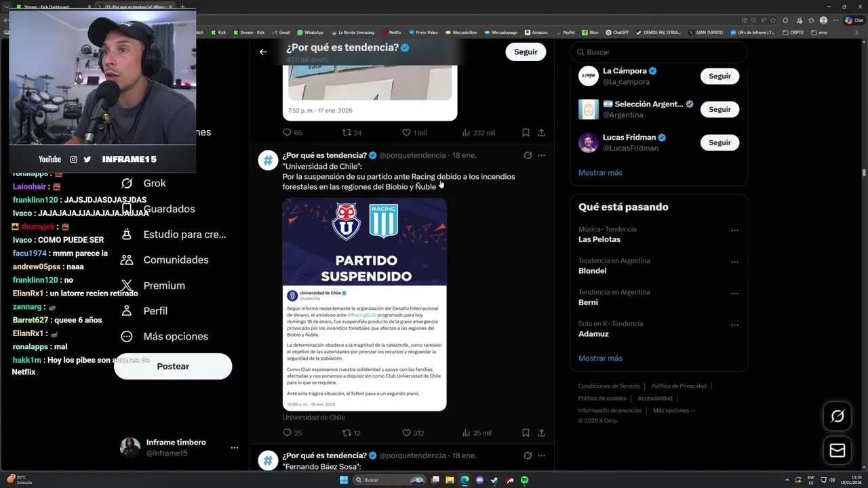Go back with the arrow beside ¿Por qué es tendencia?
The height and width of the screenshot is (488, 868).
click(263, 52)
